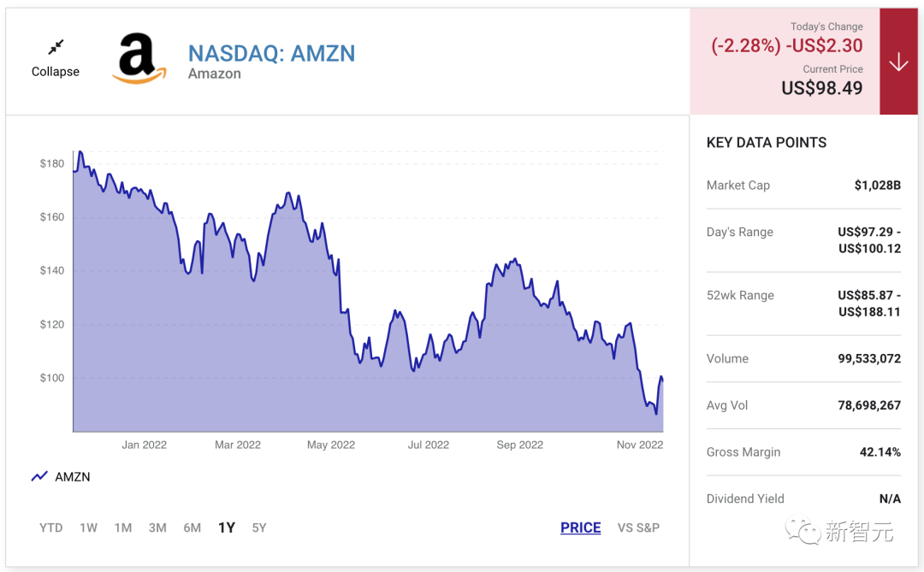Click the Market Cap data row
The image size is (924, 572).
pyautogui.click(x=803, y=185)
